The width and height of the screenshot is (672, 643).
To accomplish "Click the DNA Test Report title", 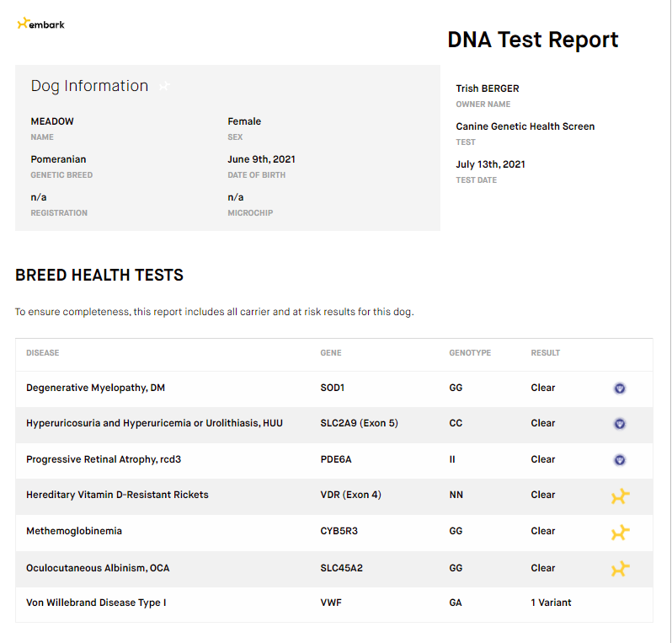I will point(533,40).
